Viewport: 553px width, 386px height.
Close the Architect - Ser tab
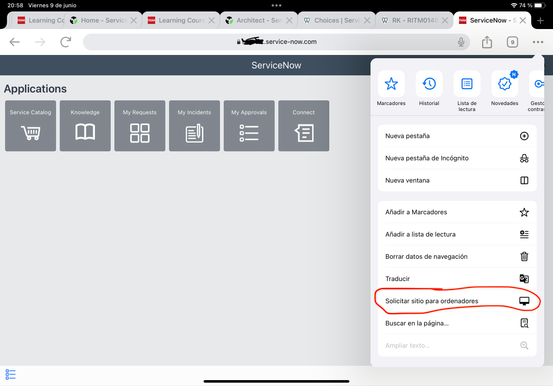coord(289,20)
